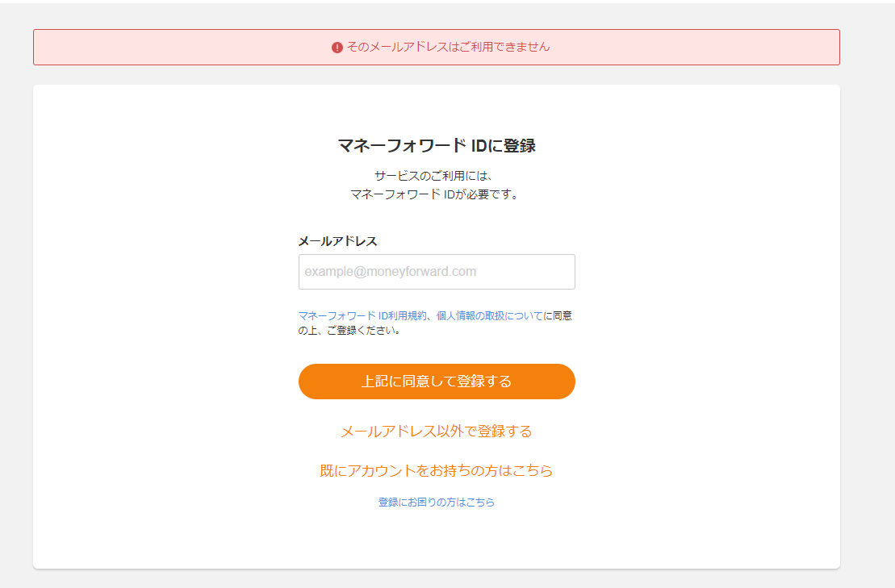Focus the メールアドレス email input field
This screenshot has height=588, width=895.
coord(437,272)
